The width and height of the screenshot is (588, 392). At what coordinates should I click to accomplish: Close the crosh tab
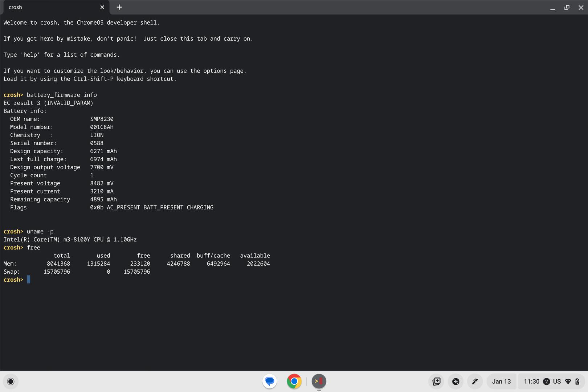click(x=102, y=7)
